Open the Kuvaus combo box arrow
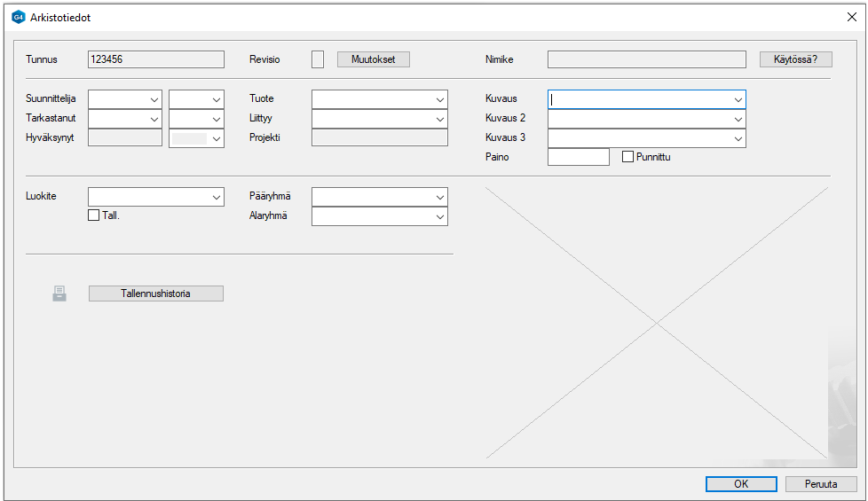Image resolution: width=868 pixels, height=501 pixels. click(x=738, y=99)
